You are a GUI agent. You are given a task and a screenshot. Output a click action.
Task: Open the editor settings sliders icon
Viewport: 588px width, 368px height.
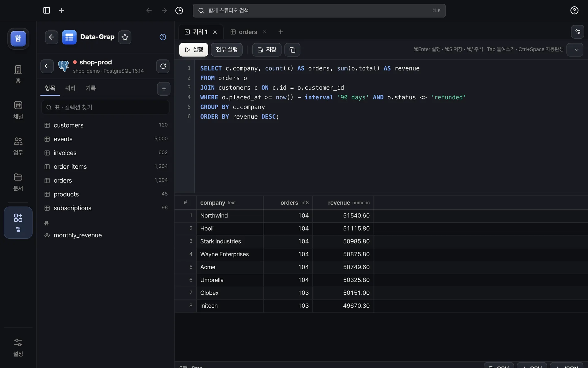578,32
